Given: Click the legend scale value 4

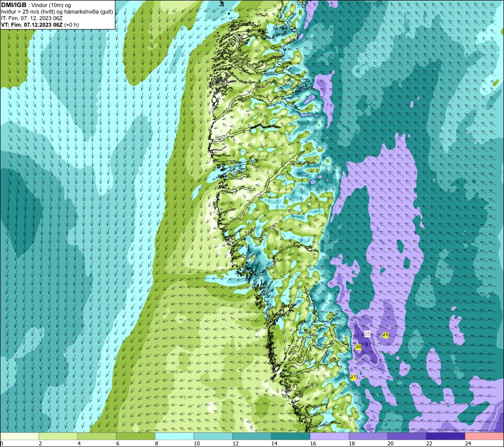Looking at the screenshot, I should pyautogui.click(x=79, y=443).
